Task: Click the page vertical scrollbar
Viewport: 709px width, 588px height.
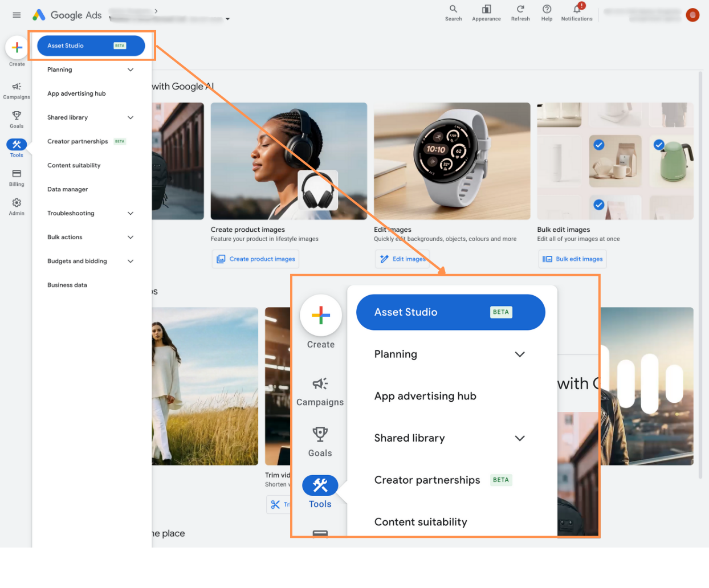Action: [x=700, y=275]
